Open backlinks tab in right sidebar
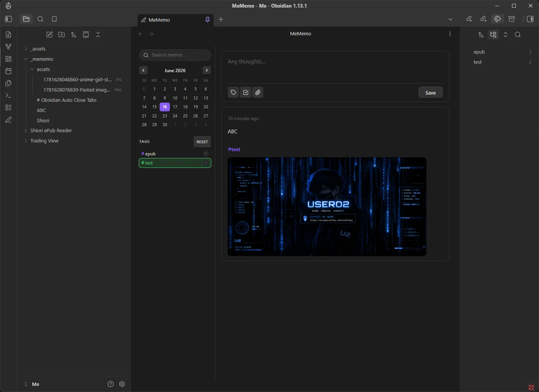 point(469,19)
